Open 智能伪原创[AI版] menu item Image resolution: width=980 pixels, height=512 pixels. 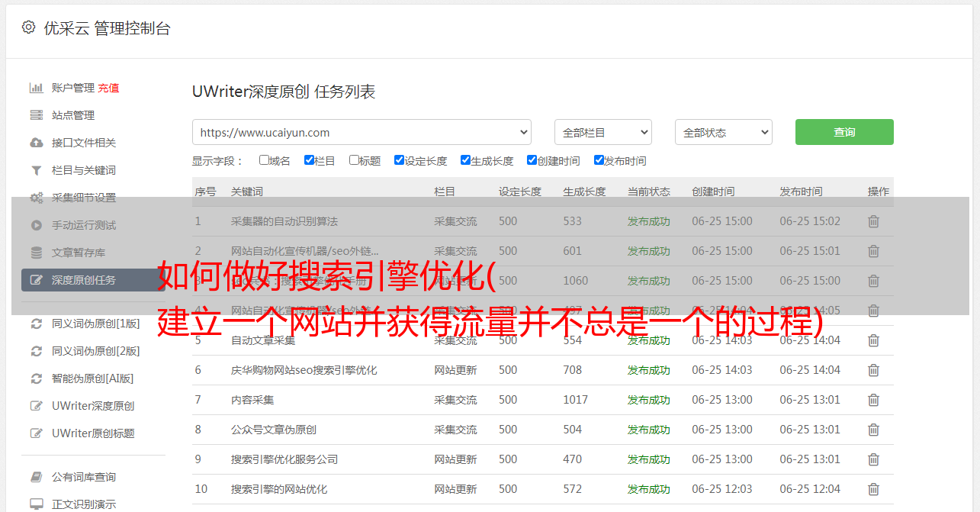pyautogui.click(x=93, y=378)
